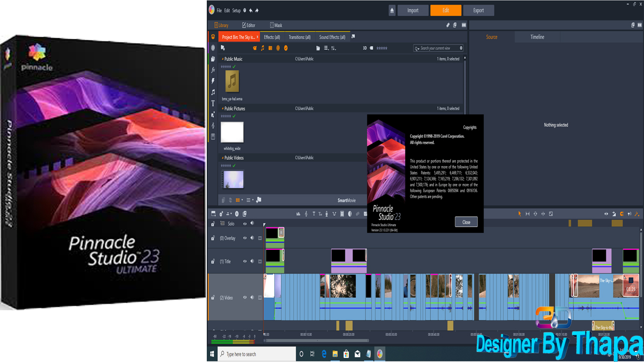Open the audio mixer in timeline toolbar
The height and width of the screenshot is (362, 644).
point(298,214)
